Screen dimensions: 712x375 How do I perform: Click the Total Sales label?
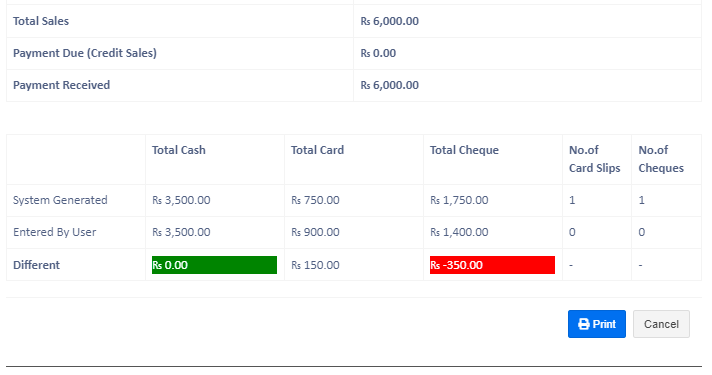tap(41, 21)
